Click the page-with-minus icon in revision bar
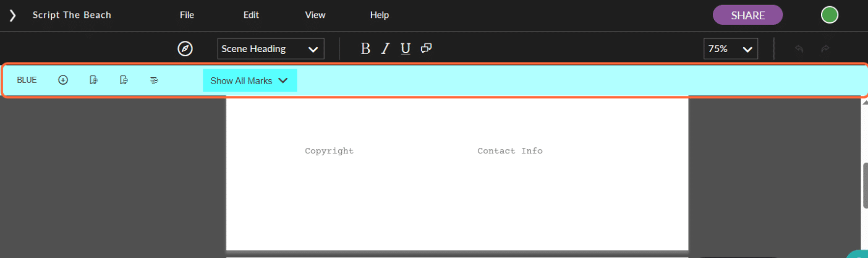The image size is (868, 258). 124,80
